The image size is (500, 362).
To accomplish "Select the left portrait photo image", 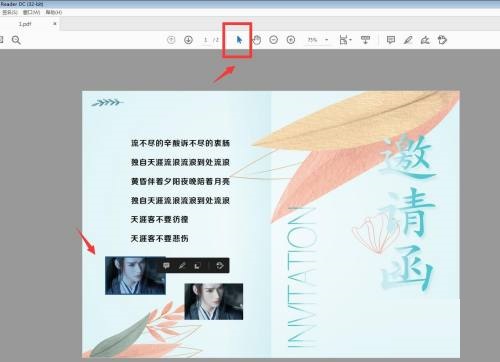I will (135, 275).
